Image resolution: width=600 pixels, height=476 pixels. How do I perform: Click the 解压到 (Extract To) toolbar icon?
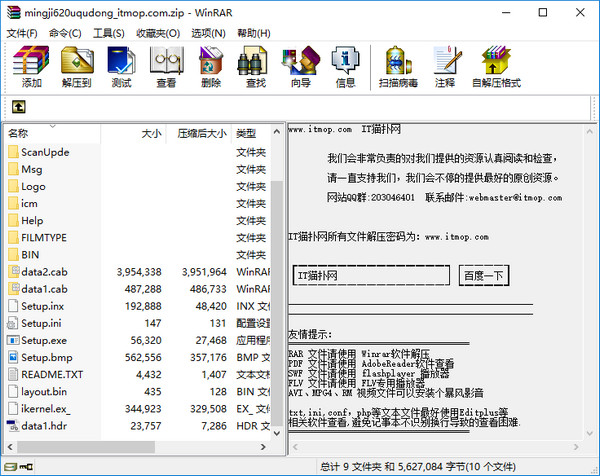[x=77, y=60]
